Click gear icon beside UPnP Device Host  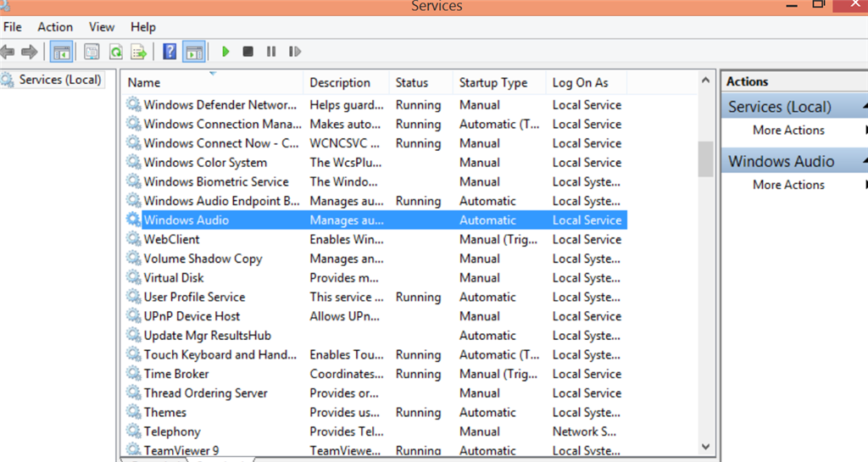tap(133, 316)
